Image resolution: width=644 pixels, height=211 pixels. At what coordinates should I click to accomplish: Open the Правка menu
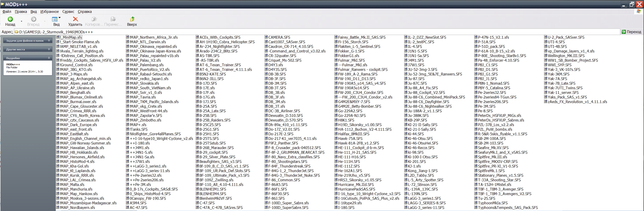[x=21, y=12]
